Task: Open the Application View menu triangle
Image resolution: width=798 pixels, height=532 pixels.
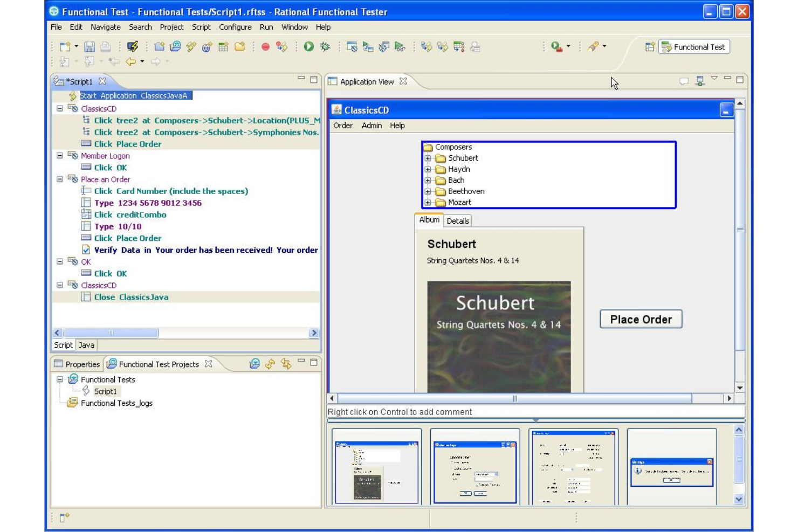Action: [714, 79]
